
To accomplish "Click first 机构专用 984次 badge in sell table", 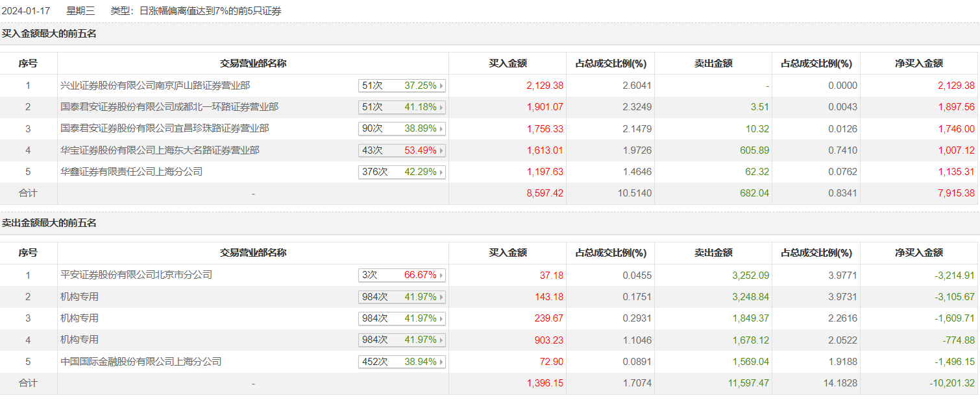I will tap(401, 297).
